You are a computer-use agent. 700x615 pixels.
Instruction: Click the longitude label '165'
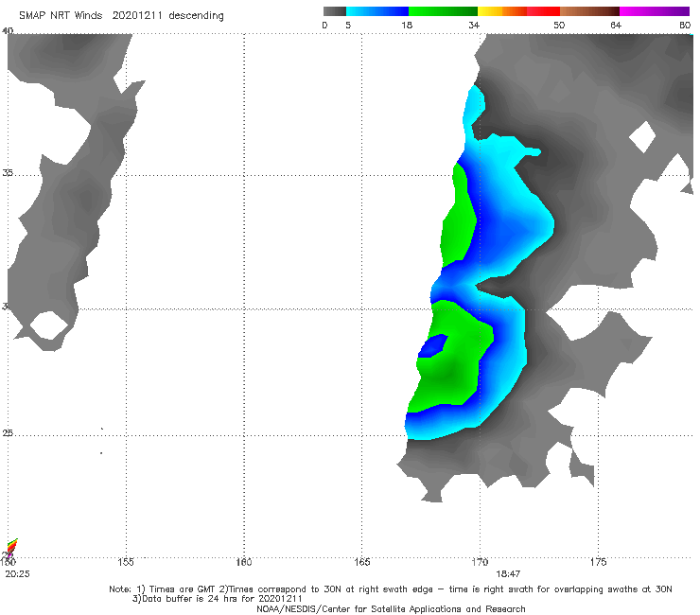tap(361, 562)
